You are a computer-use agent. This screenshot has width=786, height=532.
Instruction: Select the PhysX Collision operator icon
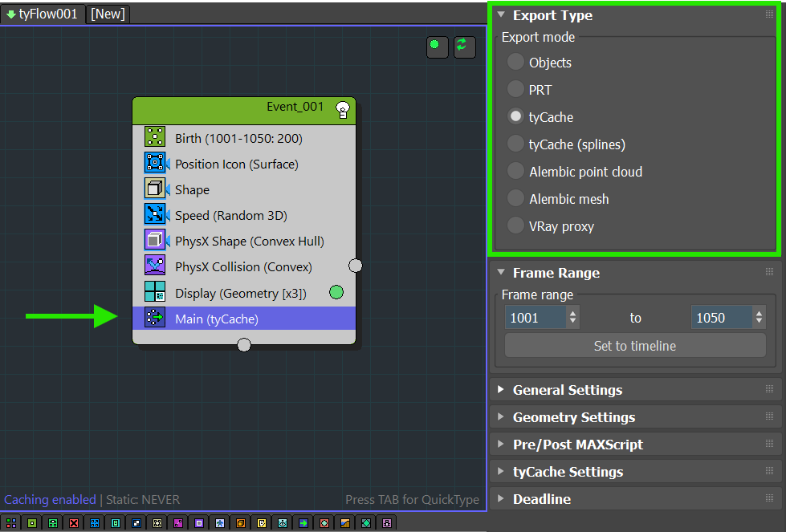click(155, 265)
